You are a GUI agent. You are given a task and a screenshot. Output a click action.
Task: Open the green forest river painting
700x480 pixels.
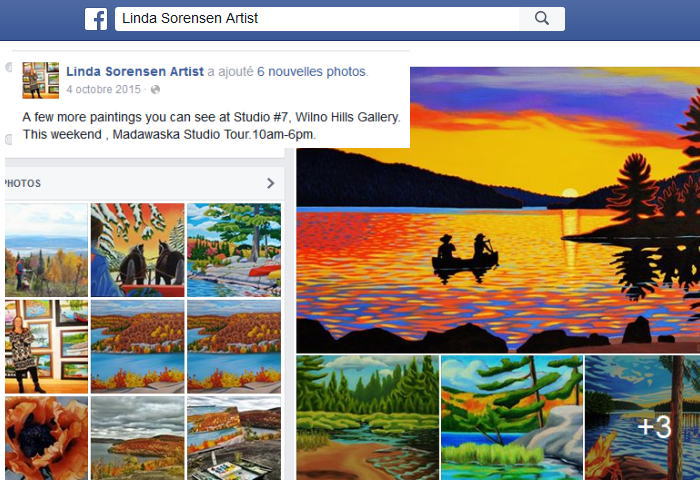[x=368, y=417]
